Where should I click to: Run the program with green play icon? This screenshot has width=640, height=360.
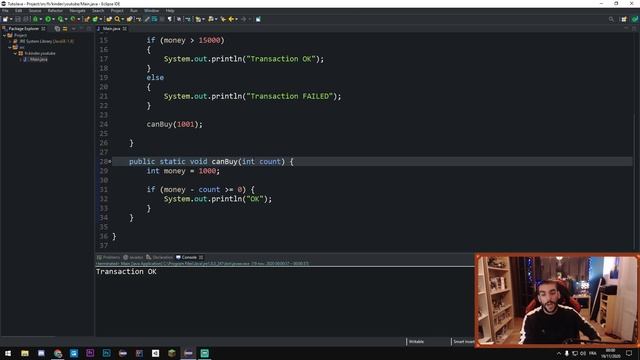(x=48, y=19)
